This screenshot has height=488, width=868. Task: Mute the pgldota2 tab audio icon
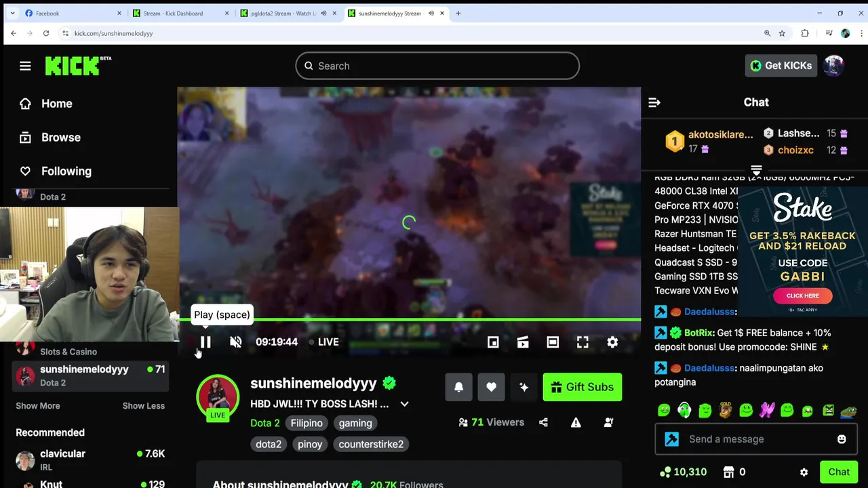coord(323,13)
